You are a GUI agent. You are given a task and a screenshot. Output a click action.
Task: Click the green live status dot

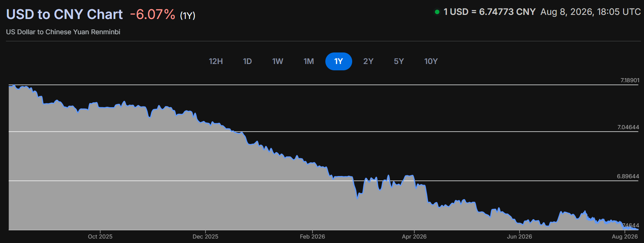tap(437, 12)
